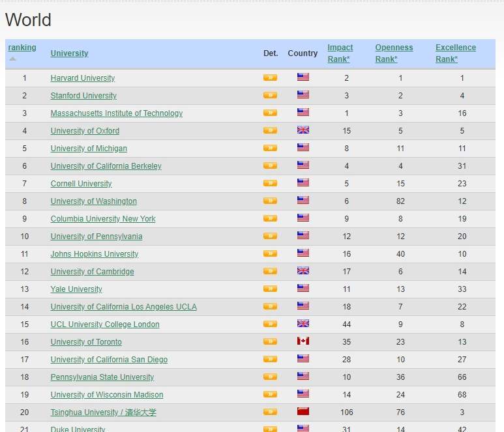Click Canada flag icon for University of Toronto
The image size is (504, 432).
click(x=303, y=341)
